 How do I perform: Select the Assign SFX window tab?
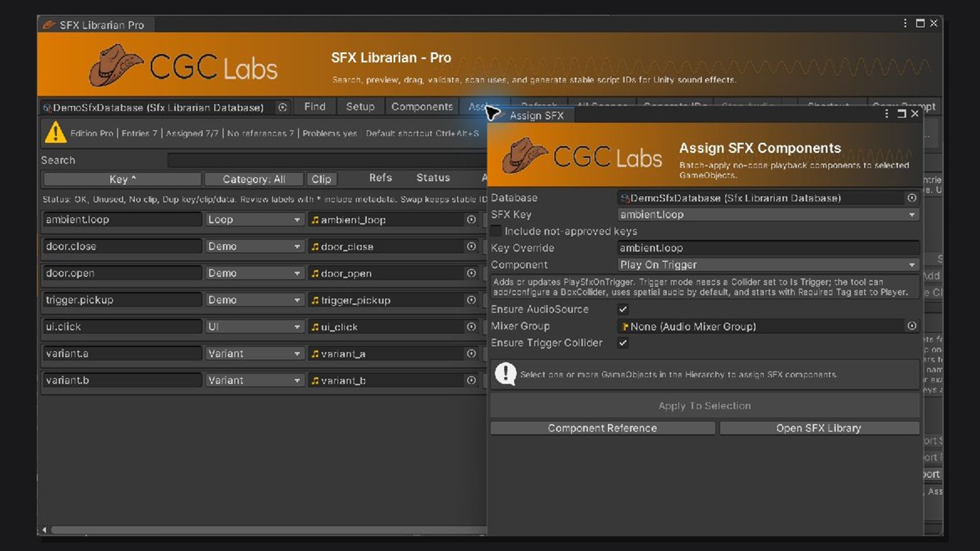[x=530, y=115]
